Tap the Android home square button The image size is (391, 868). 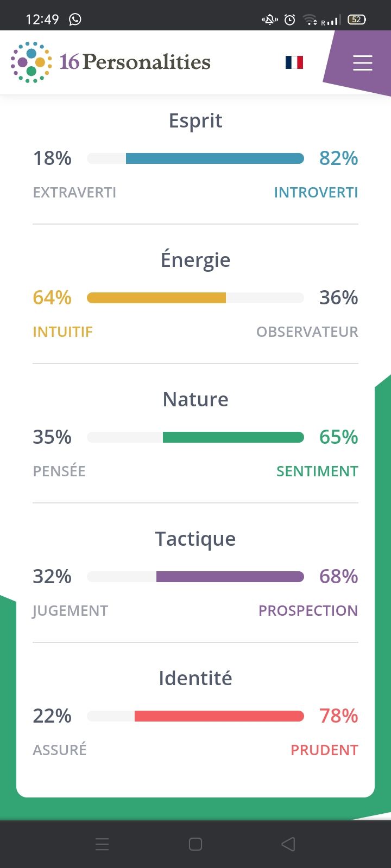[x=195, y=844]
